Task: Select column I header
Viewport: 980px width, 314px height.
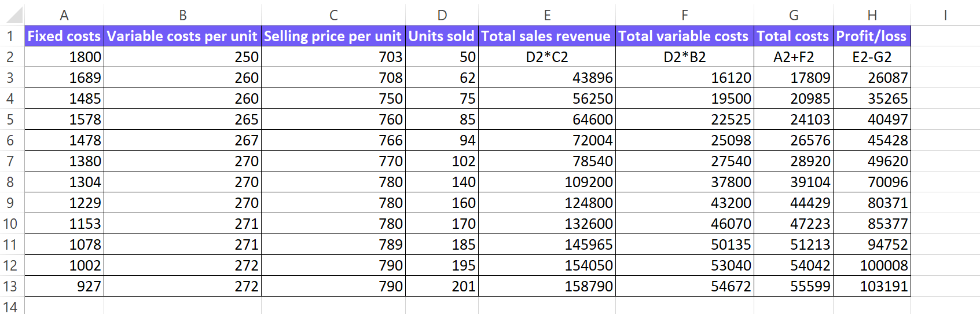Action: coord(945,15)
